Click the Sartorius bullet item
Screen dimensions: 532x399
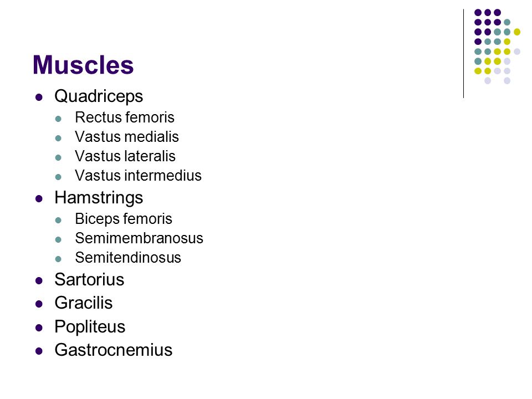pos(89,279)
